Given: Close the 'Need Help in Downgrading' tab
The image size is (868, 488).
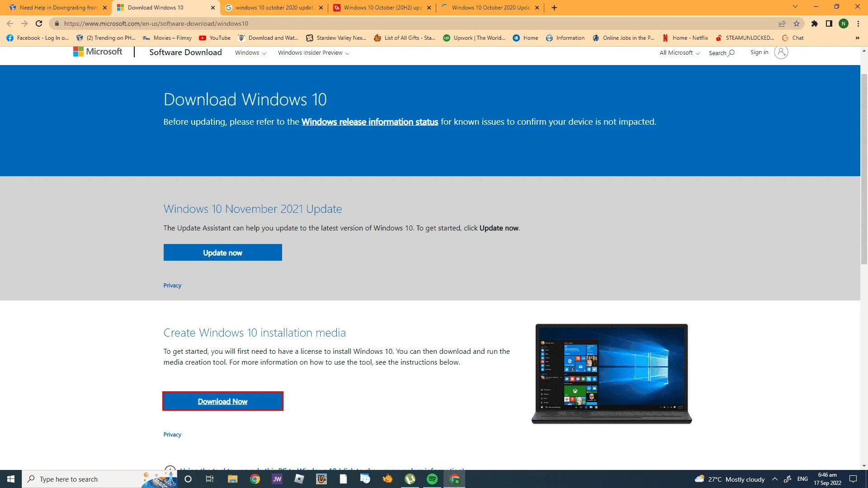Looking at the screenshot, I should (x=105, y=8).
